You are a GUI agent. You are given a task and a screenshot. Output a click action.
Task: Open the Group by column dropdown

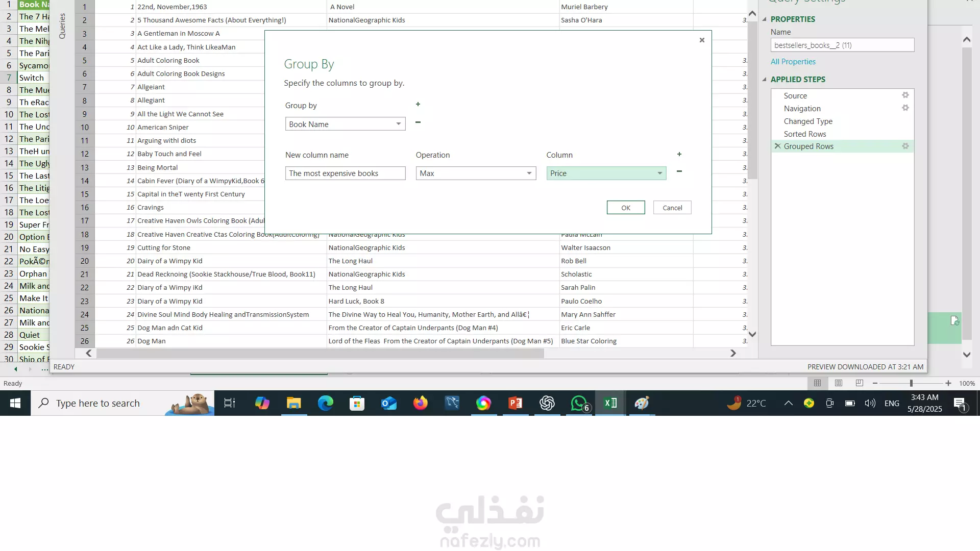(x=398, y=124)
